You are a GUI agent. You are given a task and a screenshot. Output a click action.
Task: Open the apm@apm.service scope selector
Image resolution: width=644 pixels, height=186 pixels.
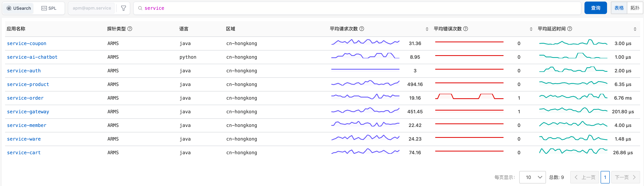pyautogui.click(x=92, y=8)
